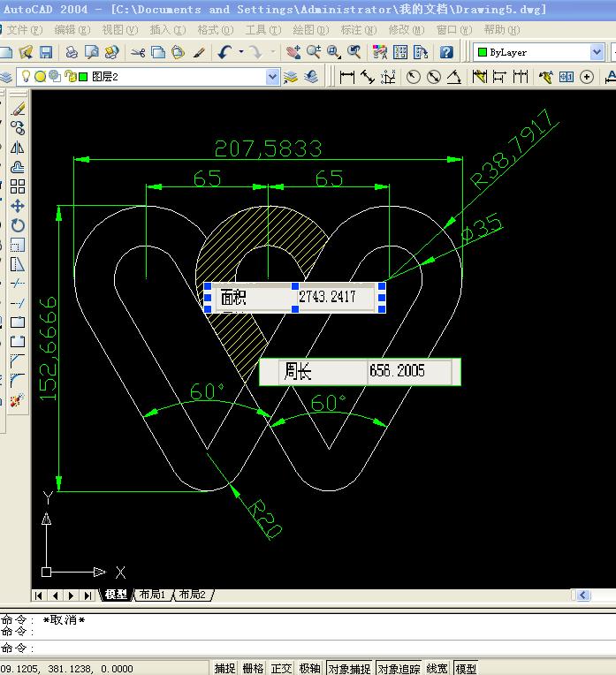The width and height of the screenshot is (616, 675).
Task: Switch to the 布局1 layout tab
Action: 153,595
